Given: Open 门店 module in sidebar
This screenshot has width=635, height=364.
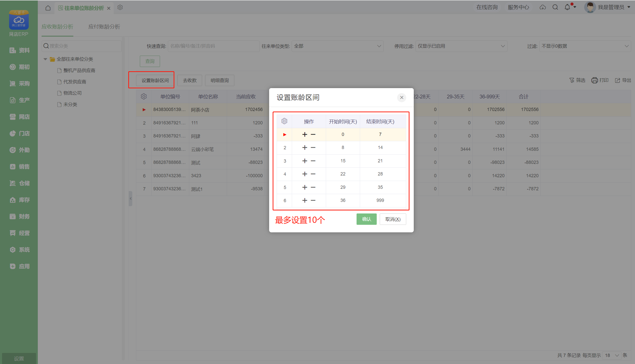Looking at the screenshot, I should 19,133.
